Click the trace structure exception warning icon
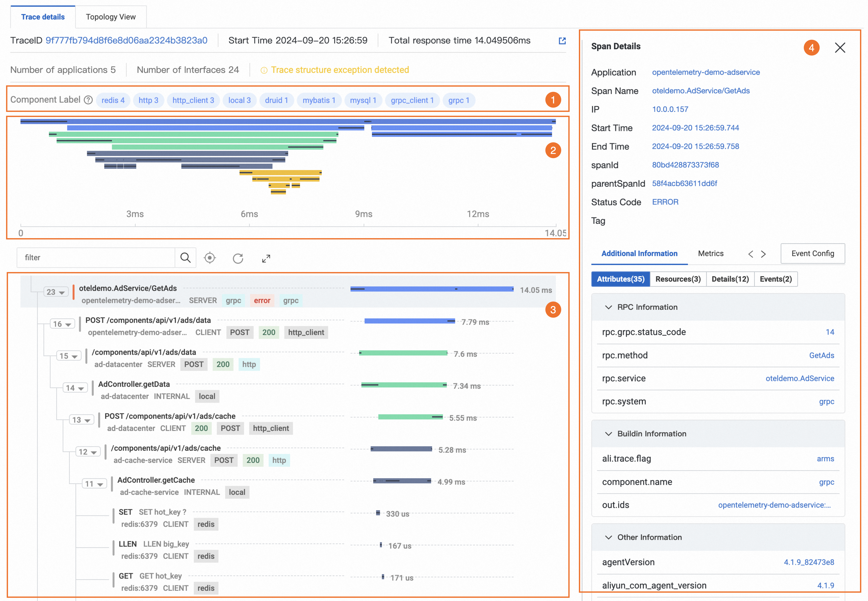Screen dimensions: 868x601 (x=264, y=70)
